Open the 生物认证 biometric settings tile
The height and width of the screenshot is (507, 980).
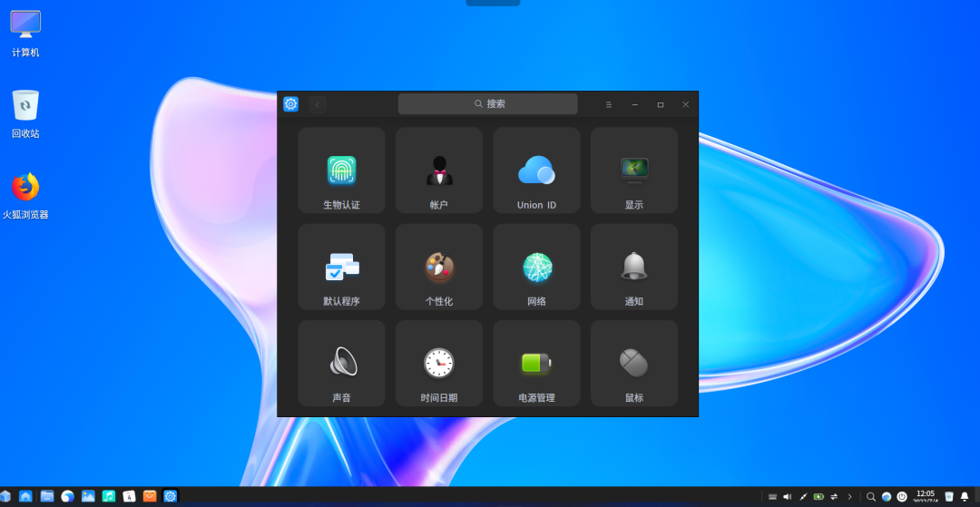tap(341, 170)
